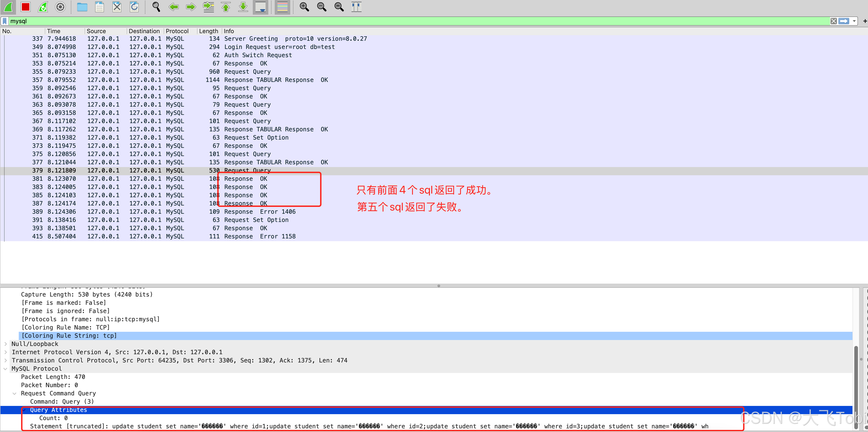Close the current capture file

(117, 7)
